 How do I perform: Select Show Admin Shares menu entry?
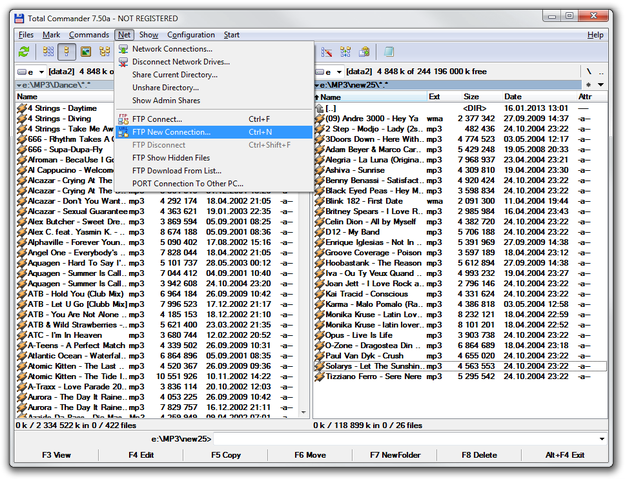click(214, 100)
